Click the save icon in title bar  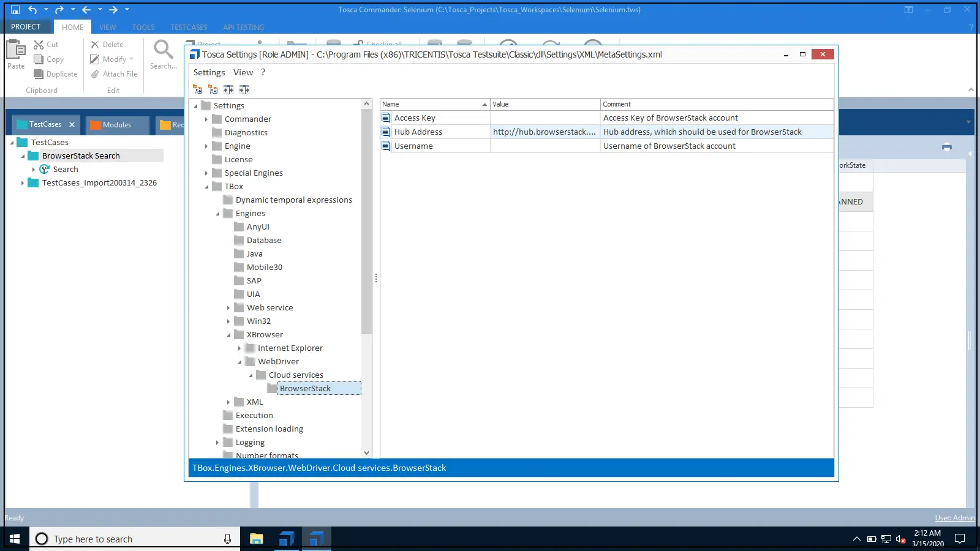click(15, 10)
